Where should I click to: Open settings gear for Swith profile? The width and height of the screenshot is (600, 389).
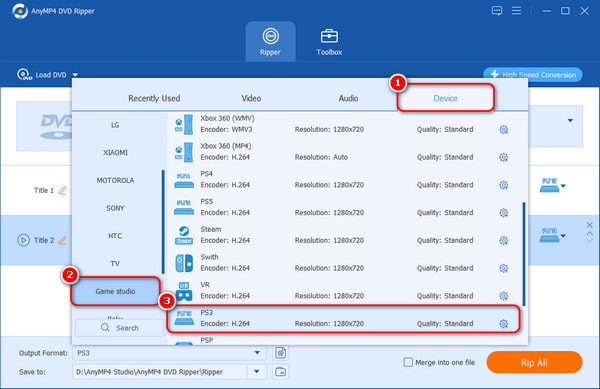pos(504,268)
